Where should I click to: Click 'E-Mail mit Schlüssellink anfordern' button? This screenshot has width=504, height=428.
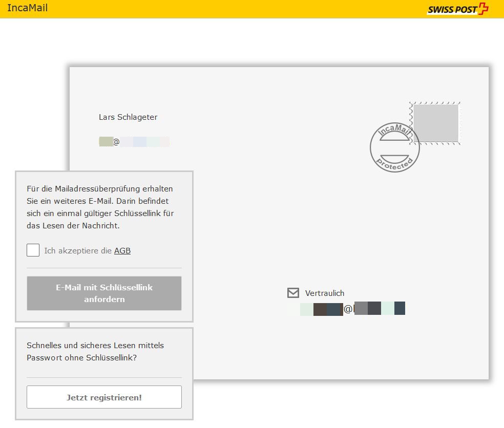coord(104,293)
